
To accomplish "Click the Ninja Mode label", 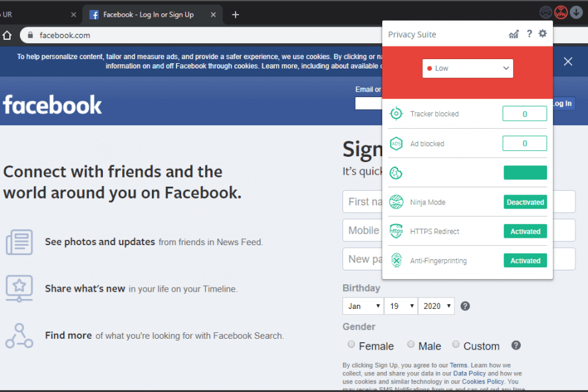I will (x=427, y=203).
